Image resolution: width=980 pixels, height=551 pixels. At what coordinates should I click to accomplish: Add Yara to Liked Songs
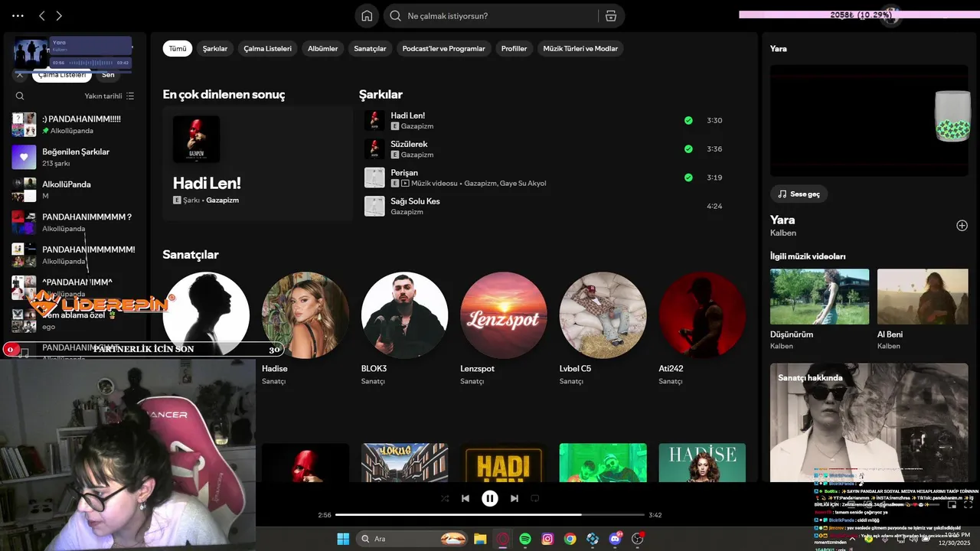pos(962,226)
